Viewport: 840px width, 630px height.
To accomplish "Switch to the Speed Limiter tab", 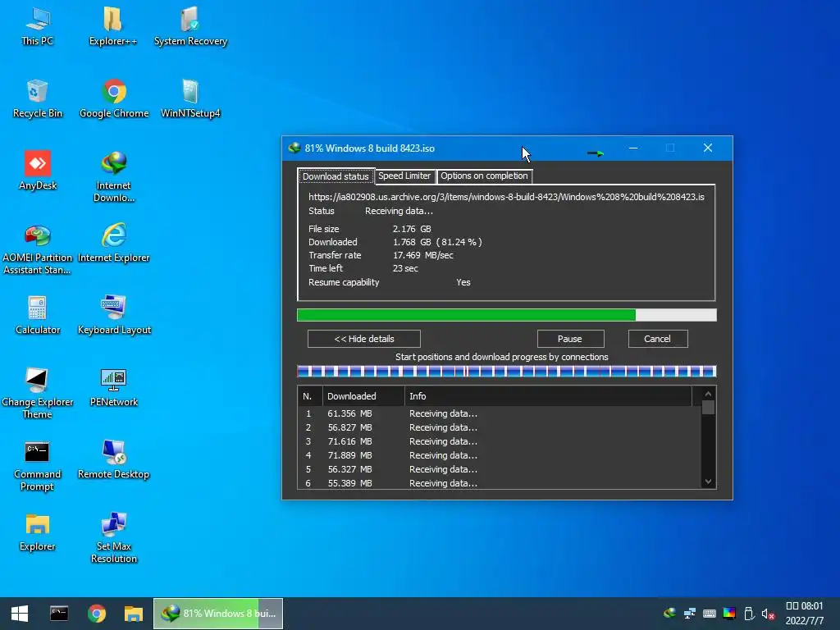I will 404,176.
